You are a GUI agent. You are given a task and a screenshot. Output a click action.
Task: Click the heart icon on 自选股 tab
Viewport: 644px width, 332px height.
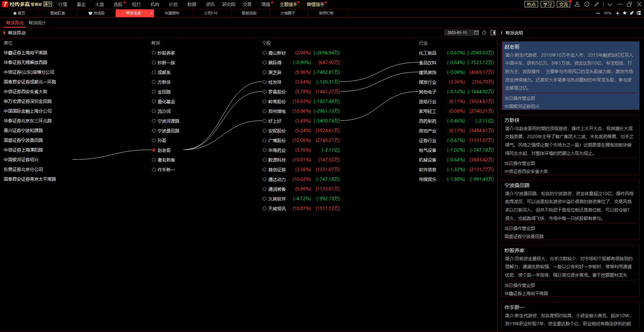point(90,13)
